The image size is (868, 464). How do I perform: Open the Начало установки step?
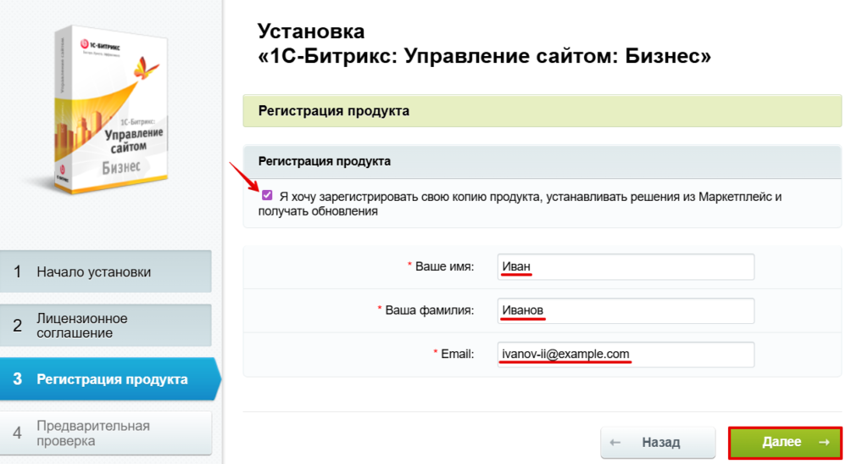click(106, 271)
